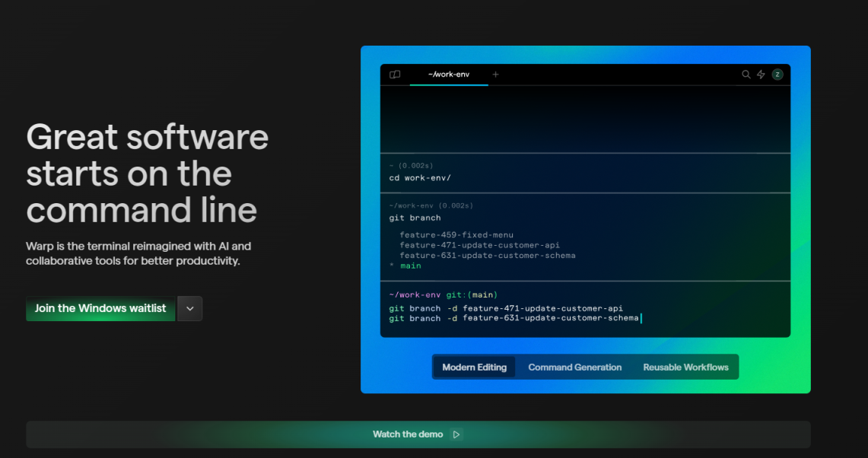
Task: Click the plus icon to add new tab
Action: [496, 75]
